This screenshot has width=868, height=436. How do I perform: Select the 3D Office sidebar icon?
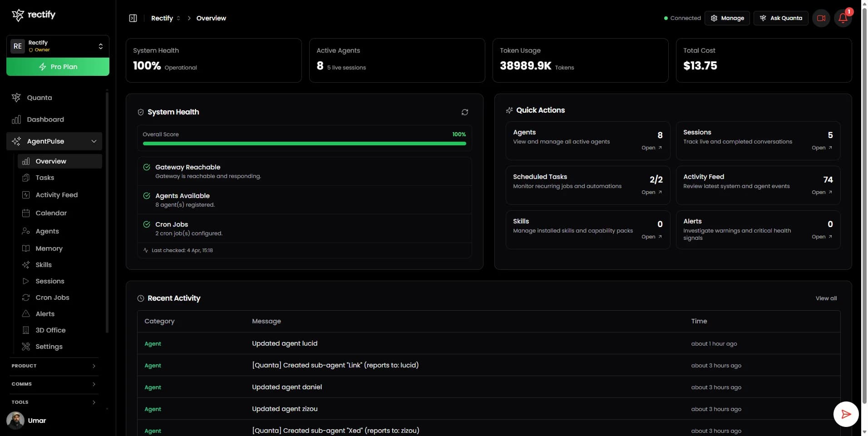click(x=25, y=330)
